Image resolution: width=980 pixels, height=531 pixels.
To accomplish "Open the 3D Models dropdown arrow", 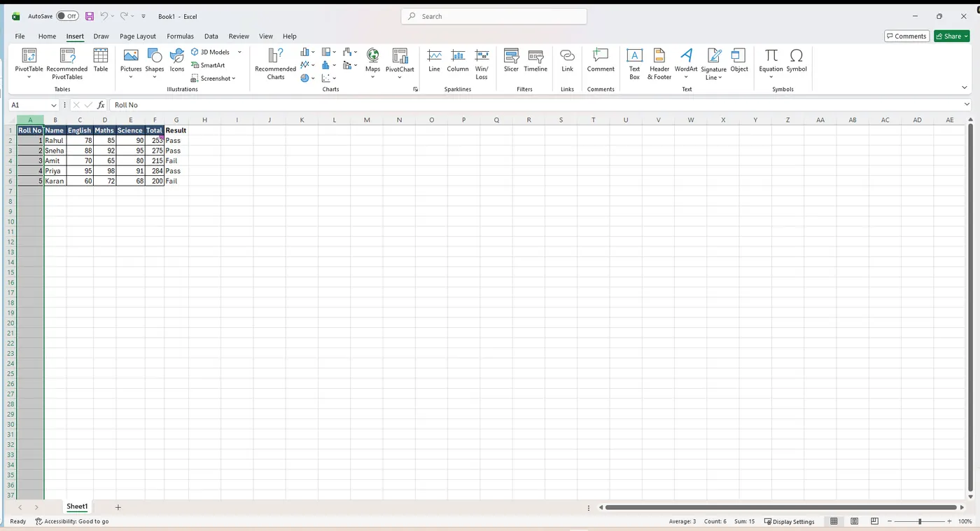I will pyautogui.click(x=239, y=52).
